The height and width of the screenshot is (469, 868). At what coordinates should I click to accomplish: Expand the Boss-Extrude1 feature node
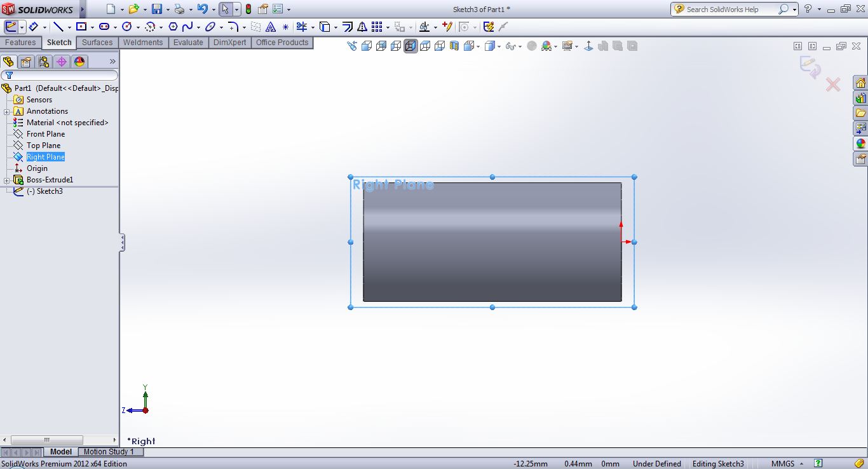click(x=7, y=180)
